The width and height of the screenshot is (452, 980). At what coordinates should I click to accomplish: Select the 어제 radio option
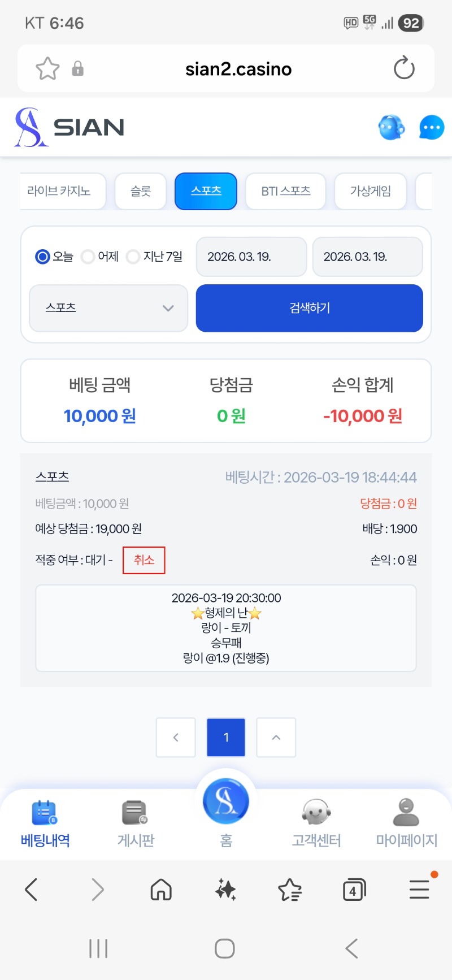(88, 257)
